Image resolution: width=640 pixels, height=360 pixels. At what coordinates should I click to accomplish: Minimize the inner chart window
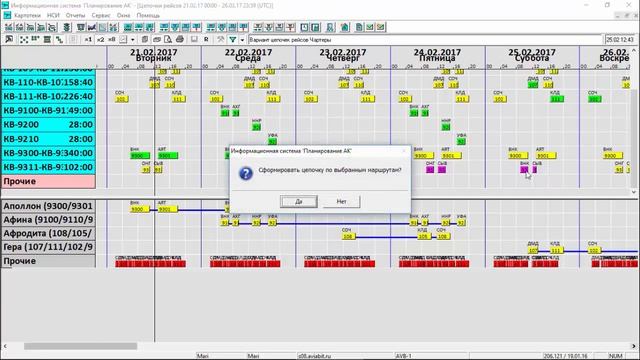coord(618,16)
